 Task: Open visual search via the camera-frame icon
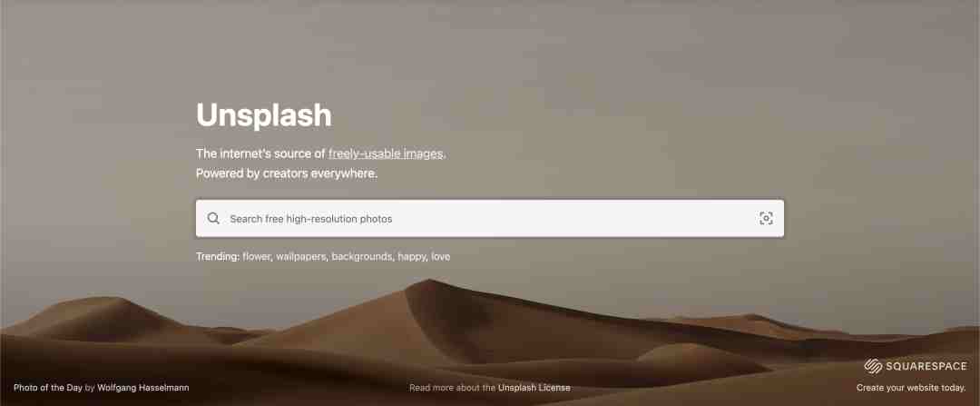(766, 218)
